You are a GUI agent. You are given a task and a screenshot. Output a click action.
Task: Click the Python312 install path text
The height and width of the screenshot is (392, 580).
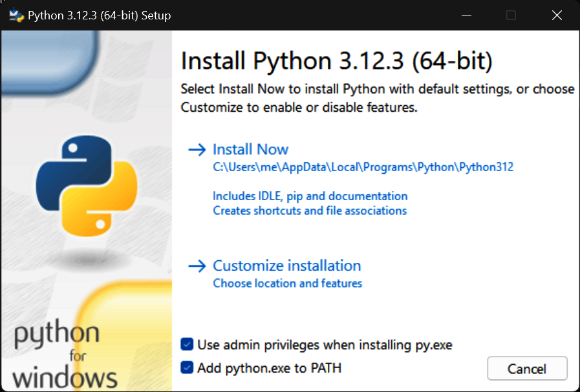click(363, 167)
